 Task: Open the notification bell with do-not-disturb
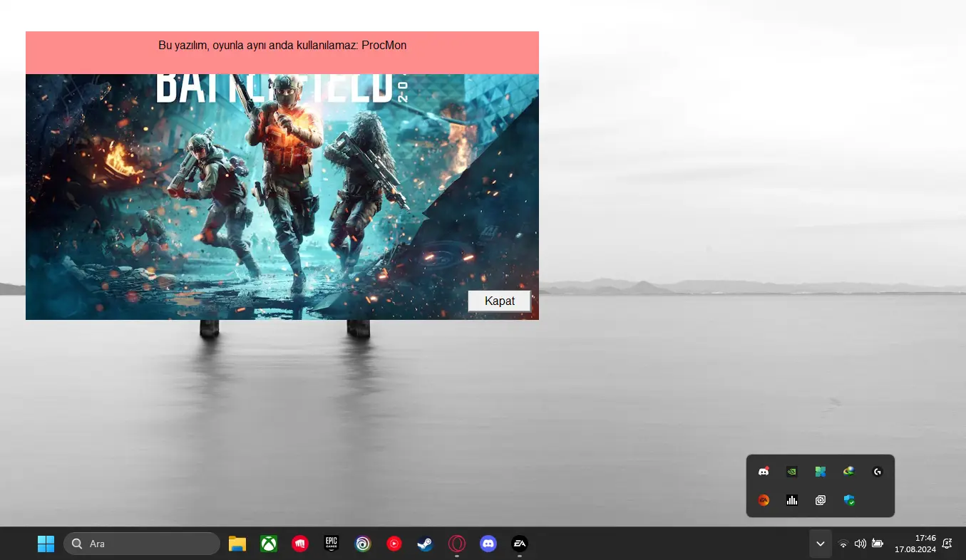click(947, 544)
